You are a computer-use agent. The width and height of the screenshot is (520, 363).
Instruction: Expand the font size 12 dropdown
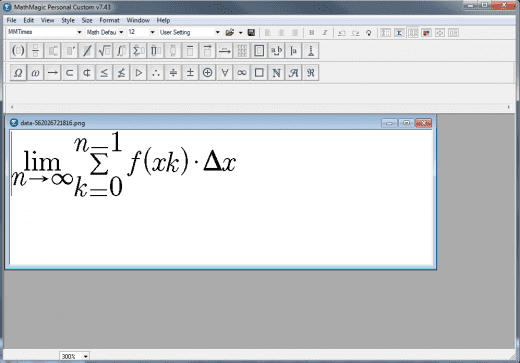(152, 32)
